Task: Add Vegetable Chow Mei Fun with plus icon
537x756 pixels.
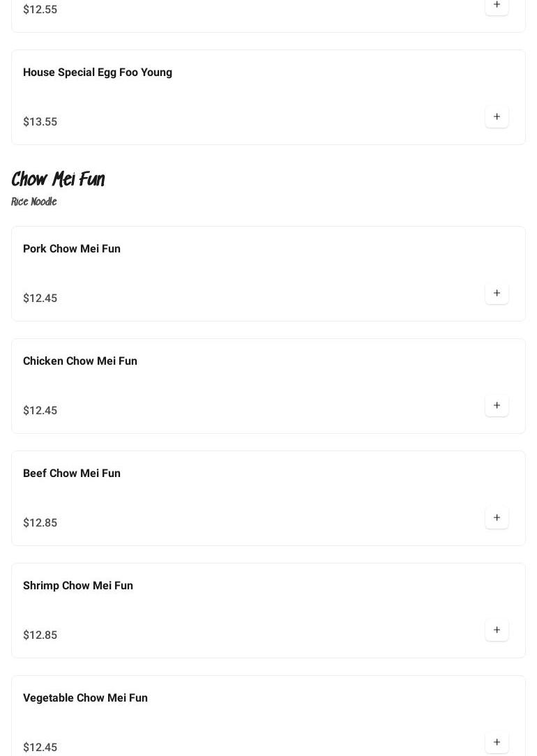Action: coord(497,743)
